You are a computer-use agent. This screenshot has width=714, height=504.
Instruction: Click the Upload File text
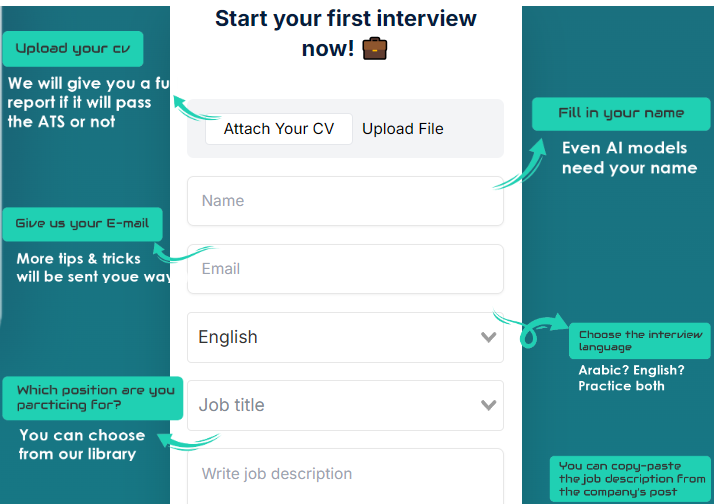click(x=403, y=129)
